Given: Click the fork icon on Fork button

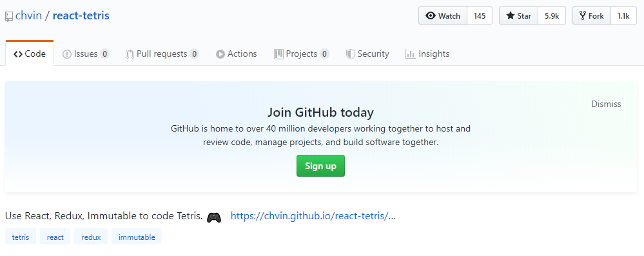Looking at the screenshot, I should pos(582,16).
